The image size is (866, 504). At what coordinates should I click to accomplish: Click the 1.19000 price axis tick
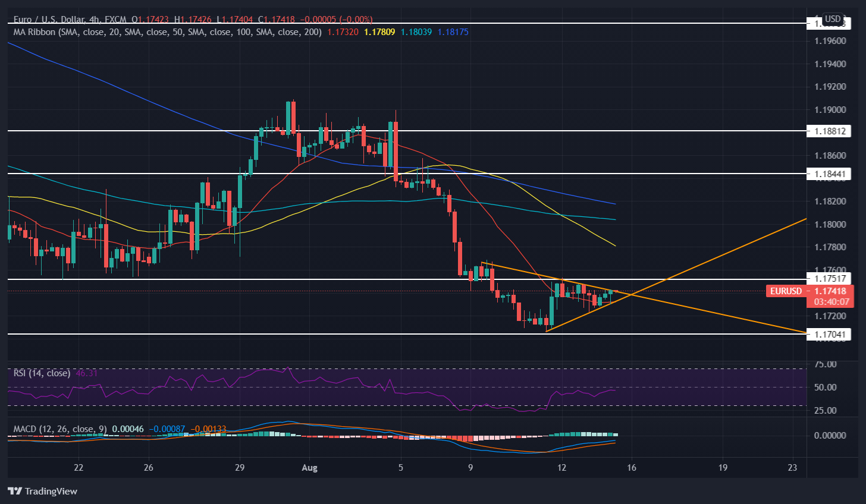pyautogui.click(x=830, y=110)
